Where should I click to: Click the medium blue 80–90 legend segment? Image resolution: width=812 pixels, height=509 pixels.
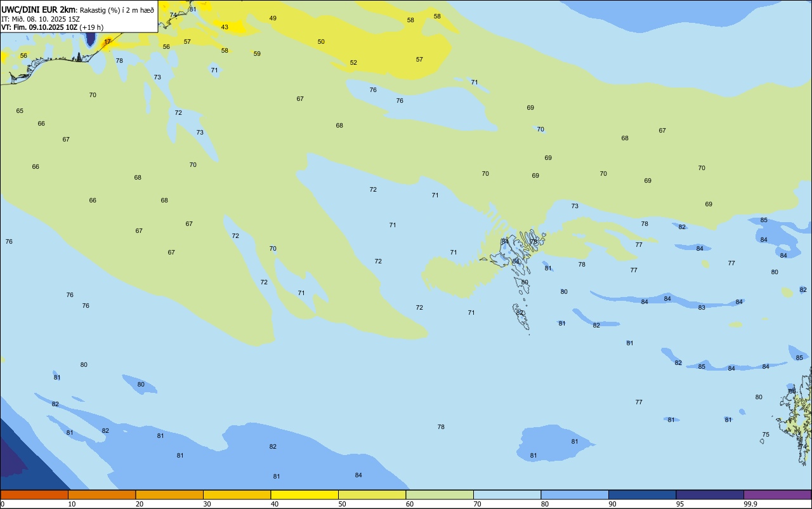575,494
